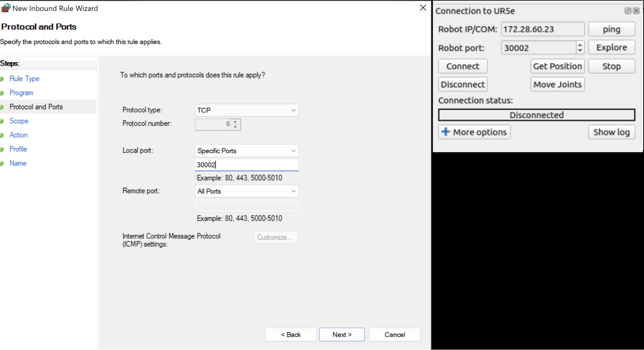Close the Connection to UR5e panel
This screenshot has width=644, height=350.
click(x=636, y=11)
